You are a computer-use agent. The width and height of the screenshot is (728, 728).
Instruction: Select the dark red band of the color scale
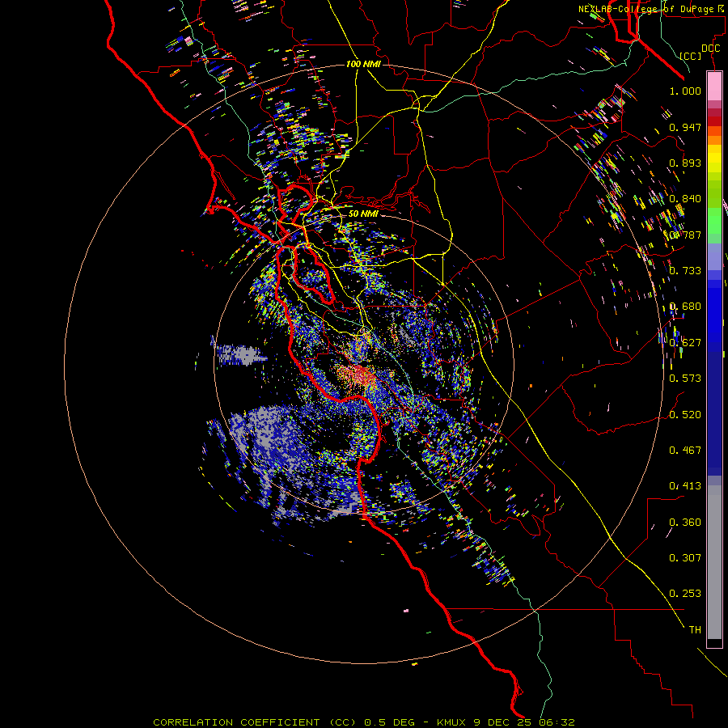tap(714, 121)
